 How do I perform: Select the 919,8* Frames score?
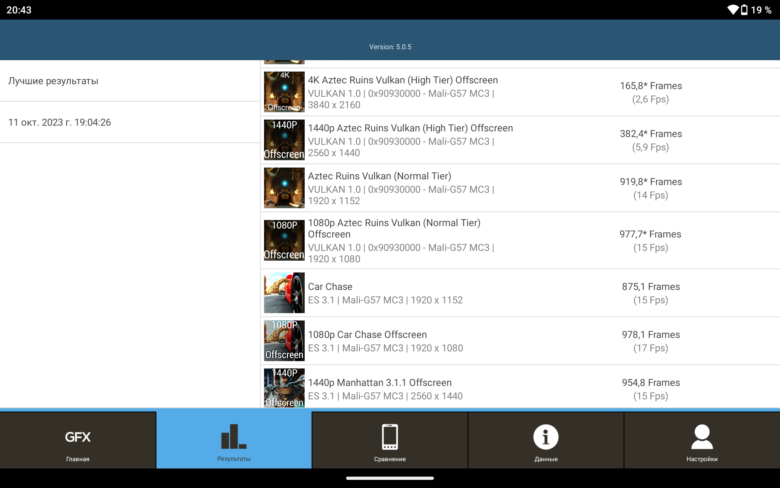[x=651, y=182]
